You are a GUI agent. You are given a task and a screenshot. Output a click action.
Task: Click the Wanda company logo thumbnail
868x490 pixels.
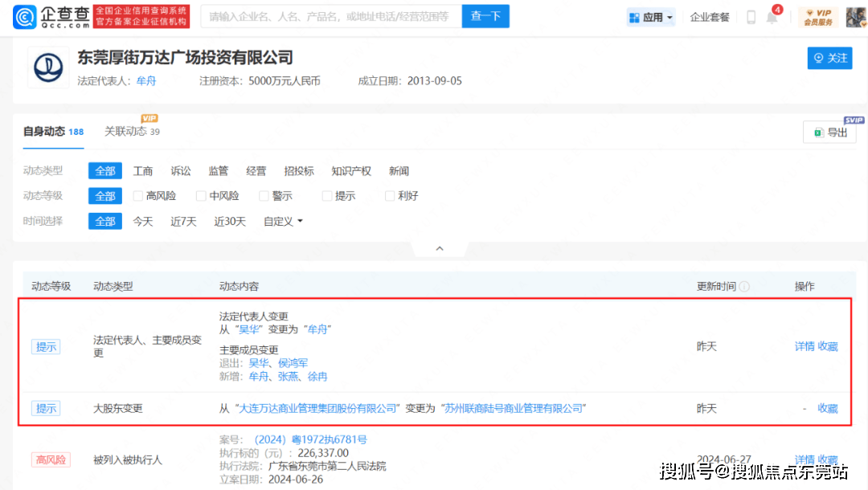pyautogui.click(x=48, y=67)
